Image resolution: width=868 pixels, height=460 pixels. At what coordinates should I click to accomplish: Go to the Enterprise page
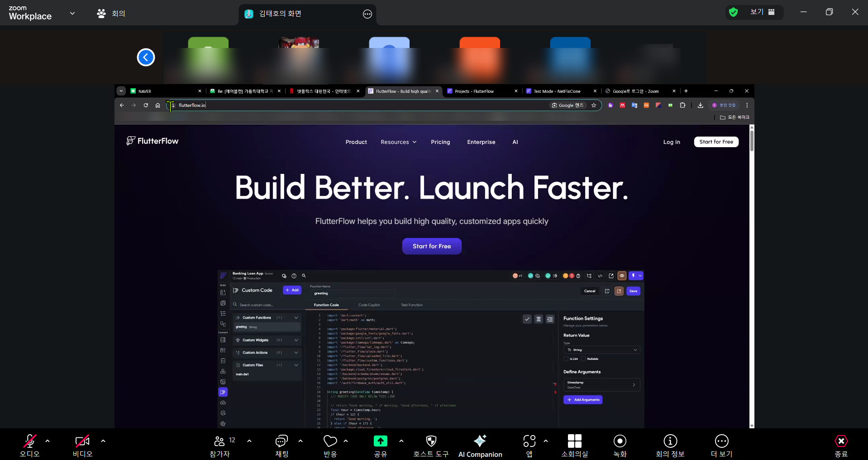coord(481,142)
